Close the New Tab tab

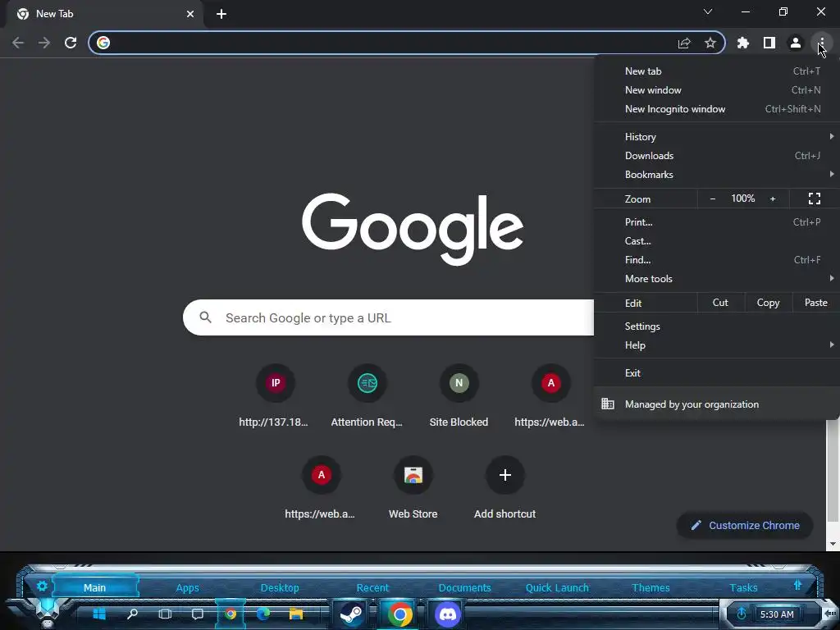pos(190,14)
